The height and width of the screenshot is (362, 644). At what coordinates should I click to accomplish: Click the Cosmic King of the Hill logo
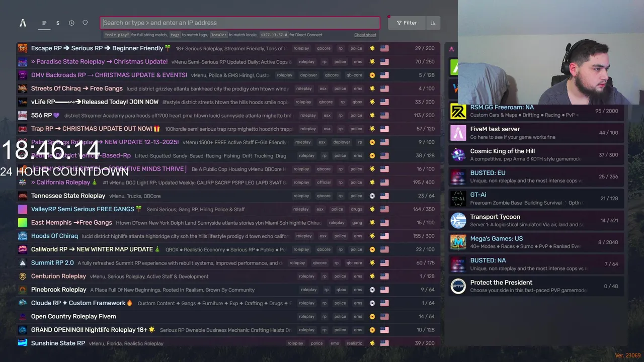(458, 155)
